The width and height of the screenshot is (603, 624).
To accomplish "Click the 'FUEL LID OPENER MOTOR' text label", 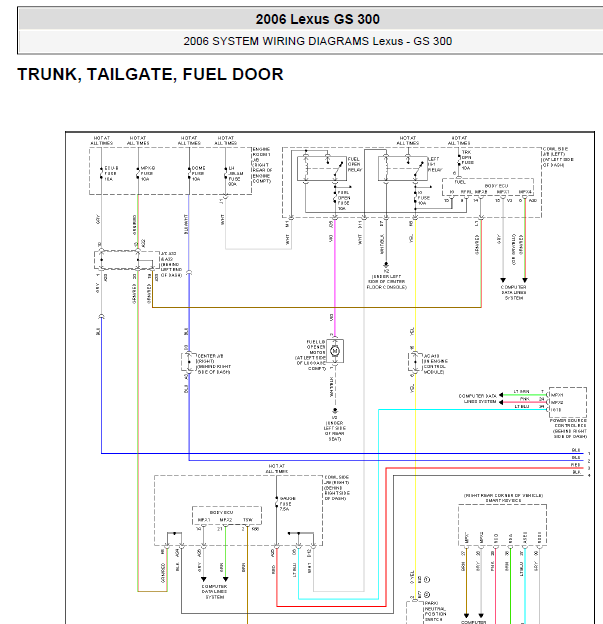I will 316,347.
